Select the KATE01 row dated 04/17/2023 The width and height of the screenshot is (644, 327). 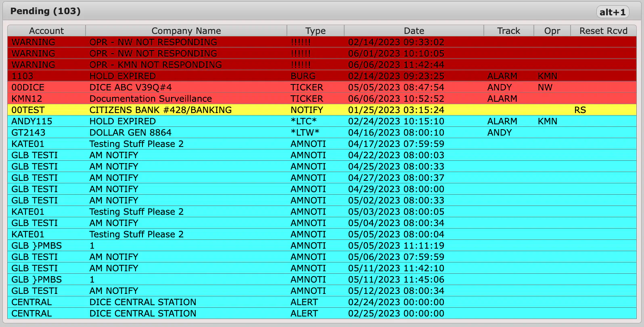coord(322,144)
